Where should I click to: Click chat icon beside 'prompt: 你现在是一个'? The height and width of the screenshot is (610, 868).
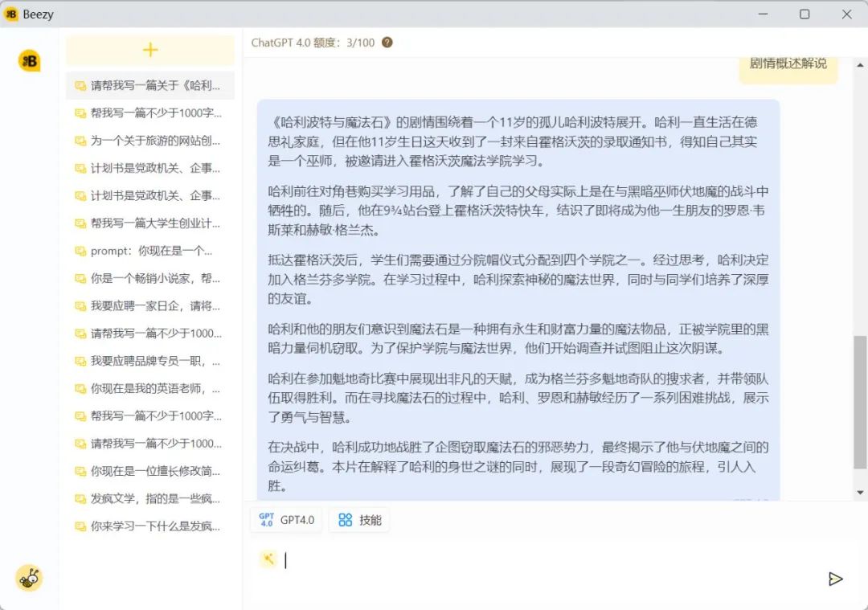click(80, 251)
